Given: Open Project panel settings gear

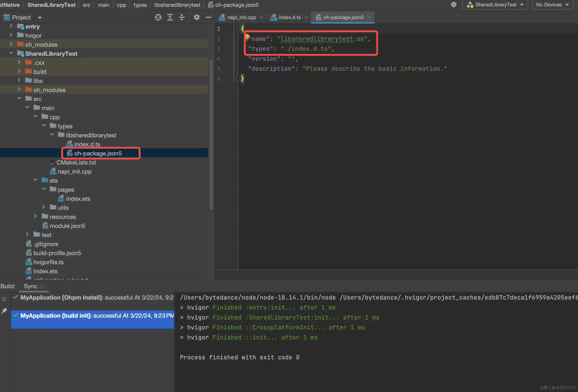Looking at the screenshot, I should (197, 17).
